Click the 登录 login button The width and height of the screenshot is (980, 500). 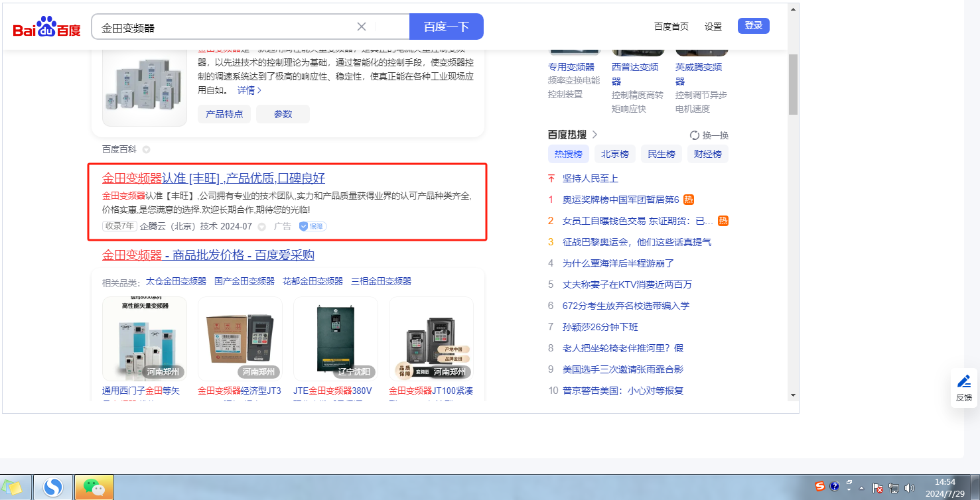tap(754, 26)
